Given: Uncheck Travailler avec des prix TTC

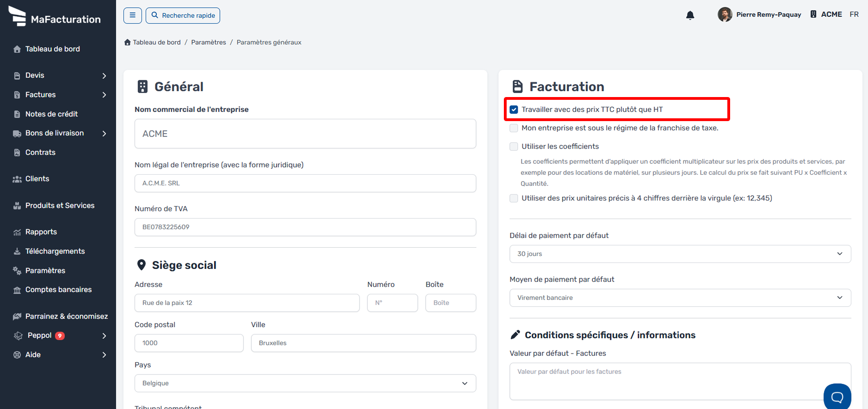Looking at the screenshot, I should pos(514,110).
